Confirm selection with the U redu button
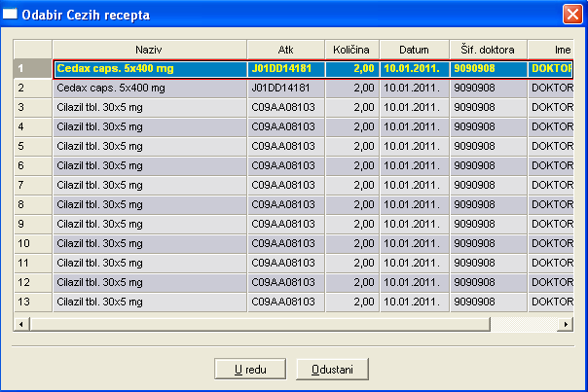The width and height of the screenshot is (588, 392). [x=249, y=370]
